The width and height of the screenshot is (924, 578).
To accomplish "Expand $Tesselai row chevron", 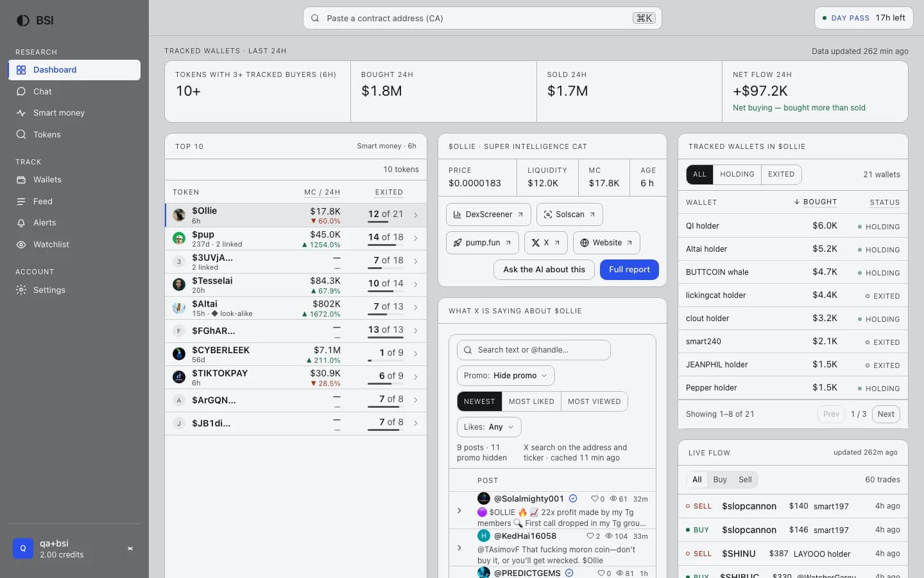I will [x=416, y=285].
